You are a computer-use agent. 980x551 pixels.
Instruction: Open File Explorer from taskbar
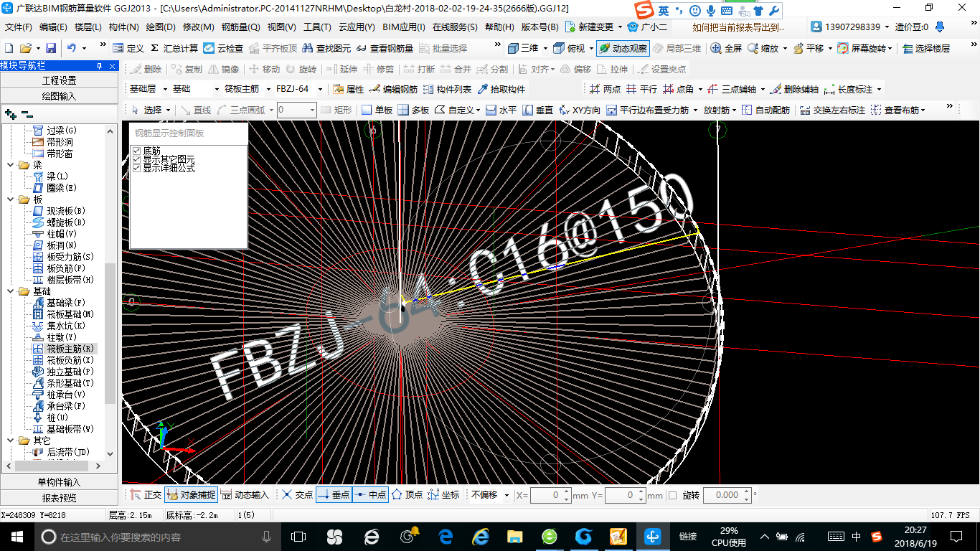[x=514, y=537]
